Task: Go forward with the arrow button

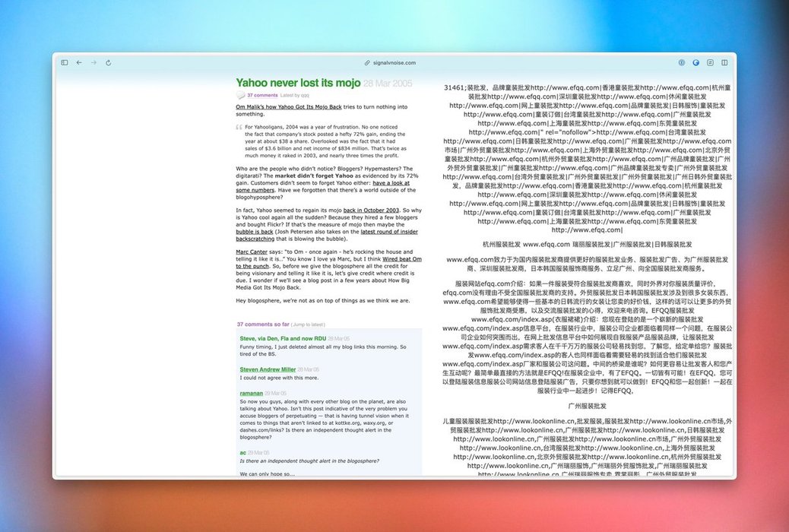Action: click(93, 63)
